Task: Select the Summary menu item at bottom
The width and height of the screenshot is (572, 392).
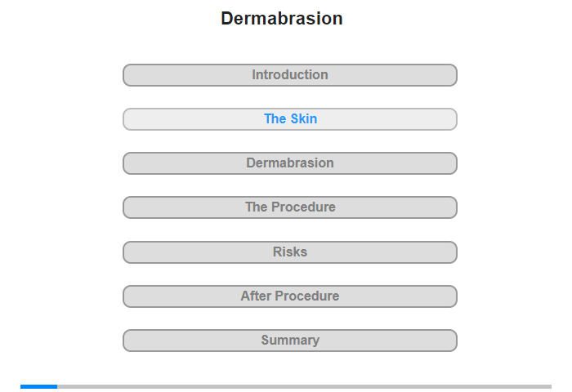Action: pyautogui.click(x=289, y=341)
